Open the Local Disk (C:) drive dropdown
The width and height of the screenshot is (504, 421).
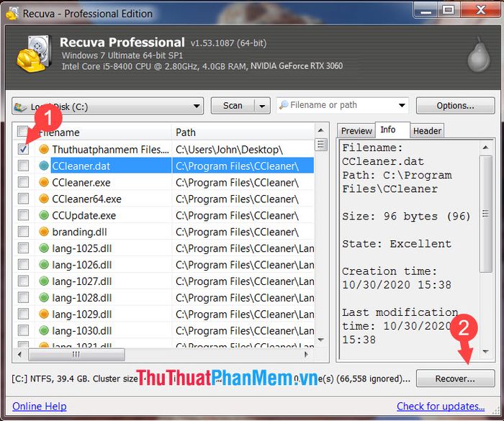(x=108, y=106)
